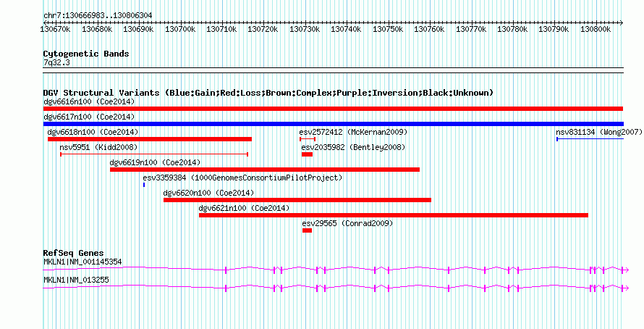Click the 130790k ruler tick label
644x329 pixels.
click(554, 29)
